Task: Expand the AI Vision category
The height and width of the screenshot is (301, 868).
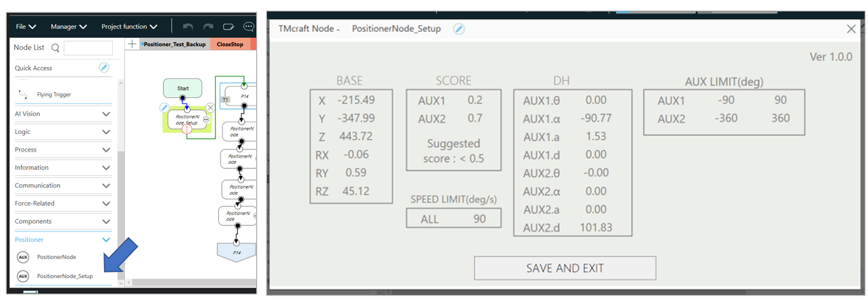Action: point(106,114)
